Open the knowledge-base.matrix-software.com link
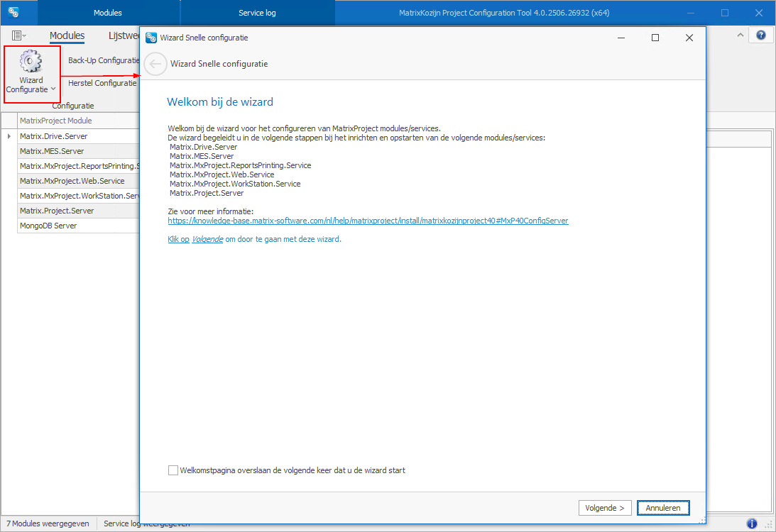 (368, 221)
